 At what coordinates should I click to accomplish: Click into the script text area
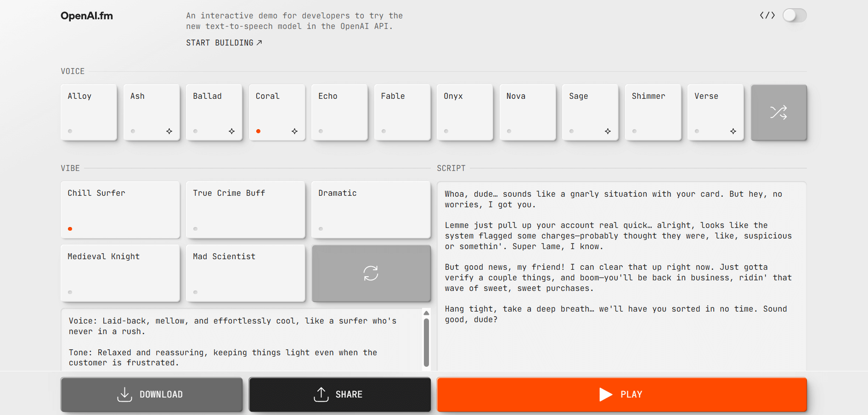(622, 276)
